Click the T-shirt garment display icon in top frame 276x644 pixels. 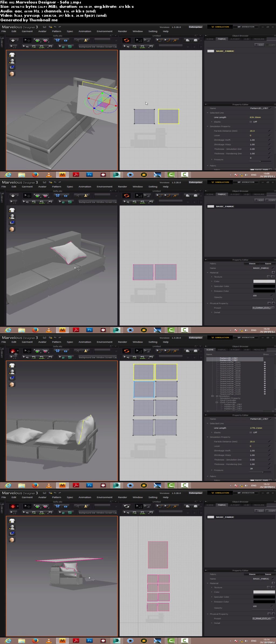click(12, 55)
